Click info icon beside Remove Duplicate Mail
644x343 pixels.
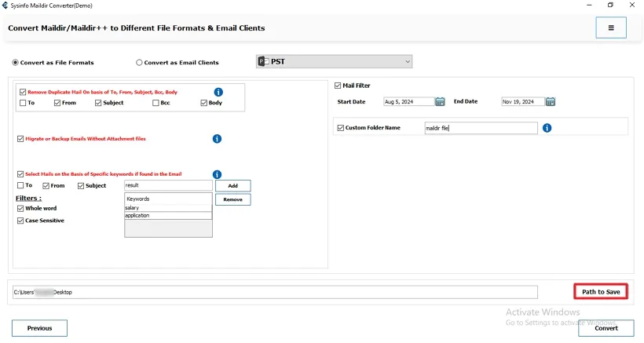pyautogui.click(x=218, y=92)
